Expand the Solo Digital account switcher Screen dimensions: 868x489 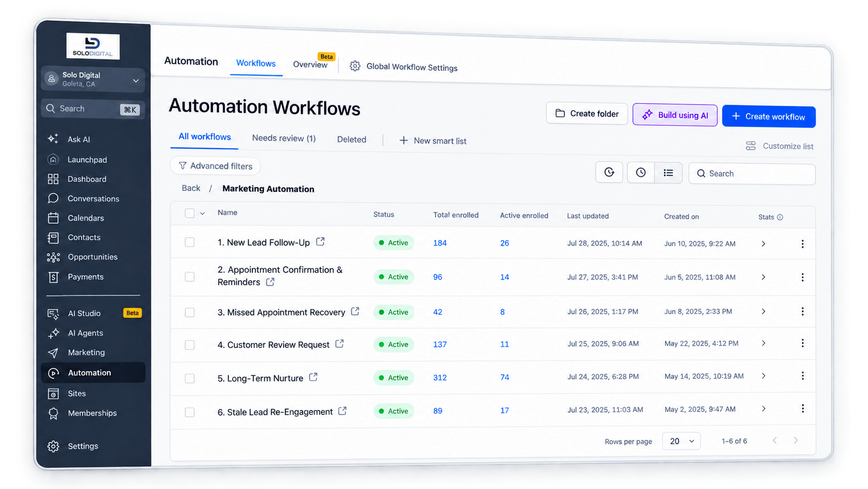93,80
